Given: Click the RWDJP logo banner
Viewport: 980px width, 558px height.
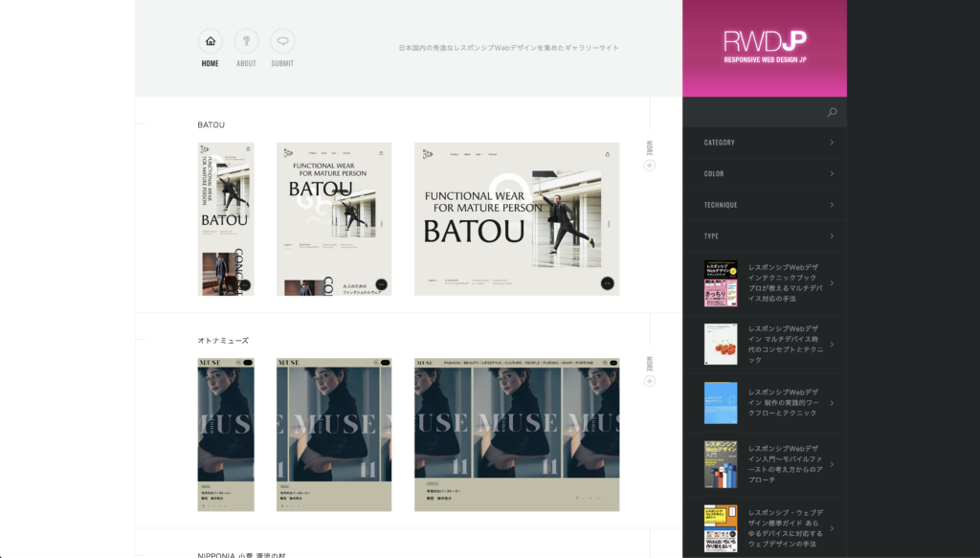Looking at the screenshot, I should click(764, 48).
